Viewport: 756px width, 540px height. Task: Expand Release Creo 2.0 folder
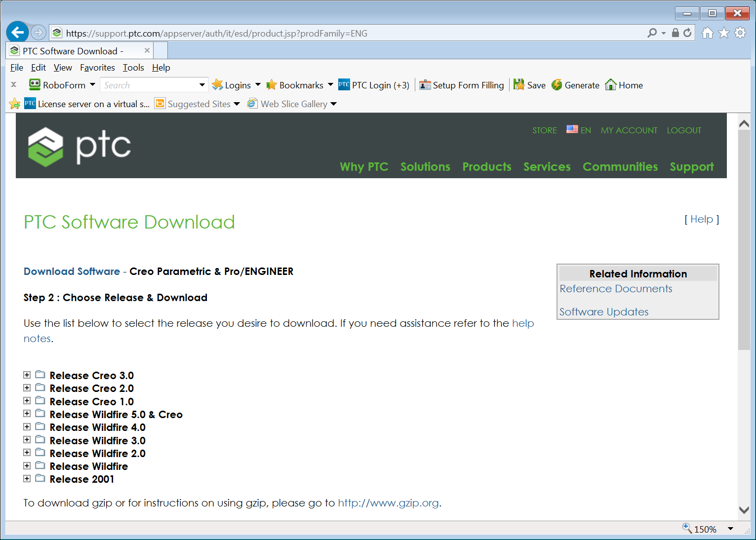pyautogui.click(x=27, y=388)
